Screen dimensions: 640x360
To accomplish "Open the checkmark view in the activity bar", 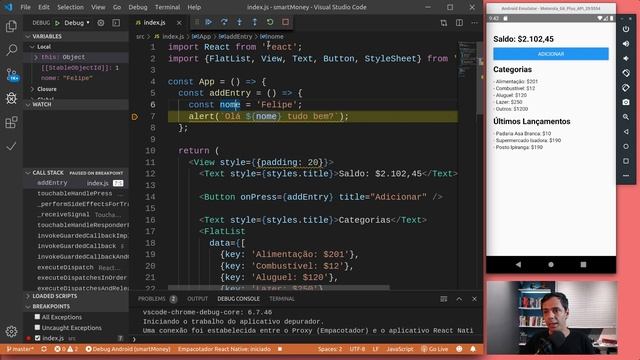I will (x=11, y=146).
